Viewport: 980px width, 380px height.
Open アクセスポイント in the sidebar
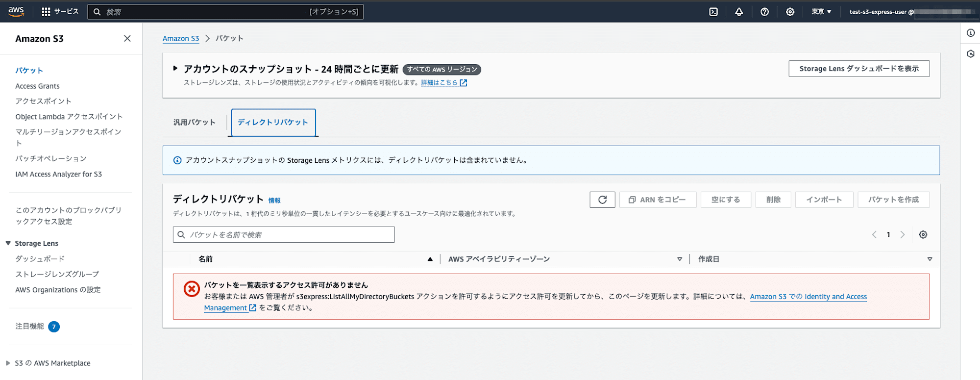[x=43, y=101]
